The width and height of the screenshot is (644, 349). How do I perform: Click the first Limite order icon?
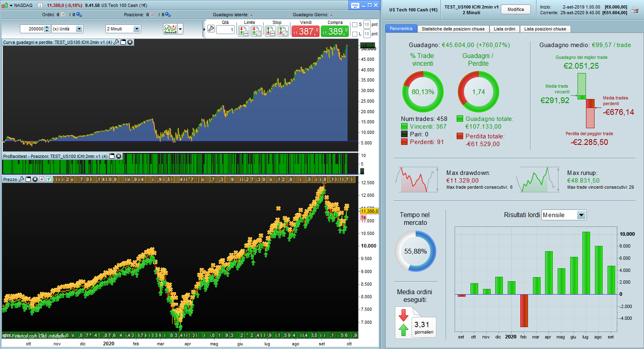click(x=244, y=31)
